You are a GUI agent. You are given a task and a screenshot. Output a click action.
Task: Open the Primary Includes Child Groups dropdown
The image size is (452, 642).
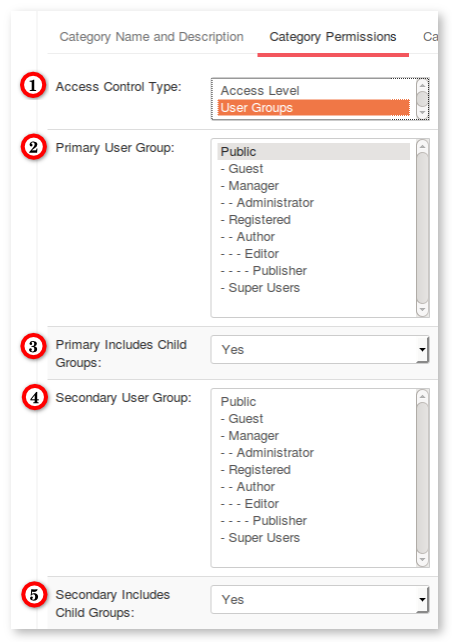320,350
